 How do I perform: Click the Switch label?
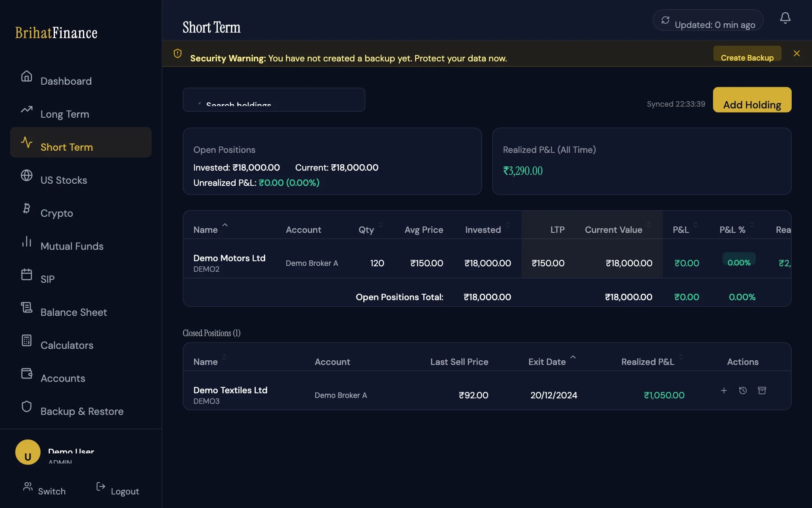point(52,491)
